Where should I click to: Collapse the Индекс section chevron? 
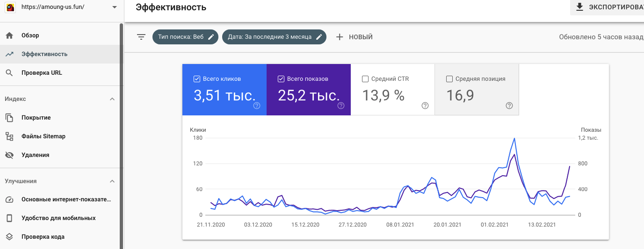click(x=112, y=99)
